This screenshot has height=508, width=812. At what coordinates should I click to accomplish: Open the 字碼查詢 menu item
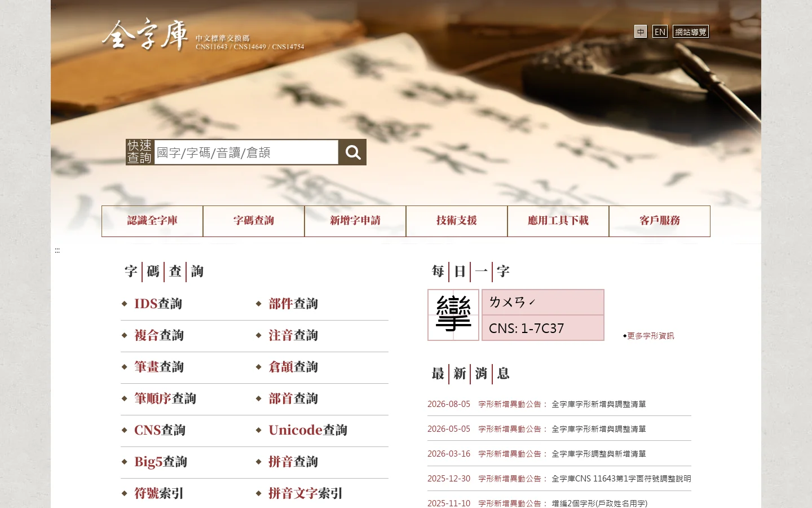[x=254, y=221]
